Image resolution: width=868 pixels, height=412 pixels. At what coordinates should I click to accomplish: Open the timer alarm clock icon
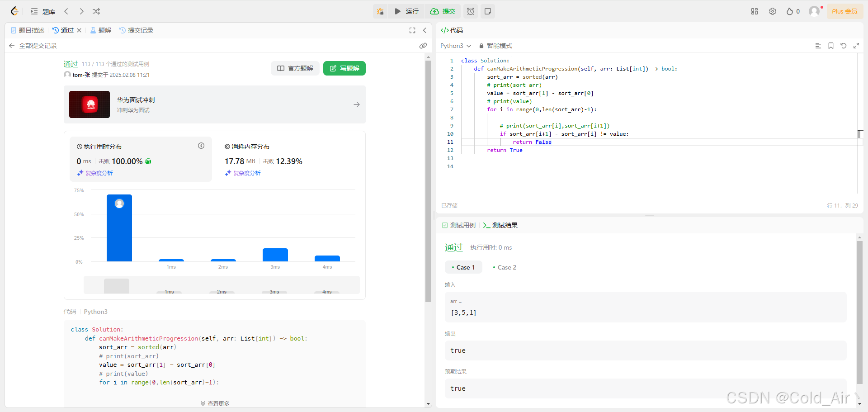pyautogui.click(x=470, y=11)
